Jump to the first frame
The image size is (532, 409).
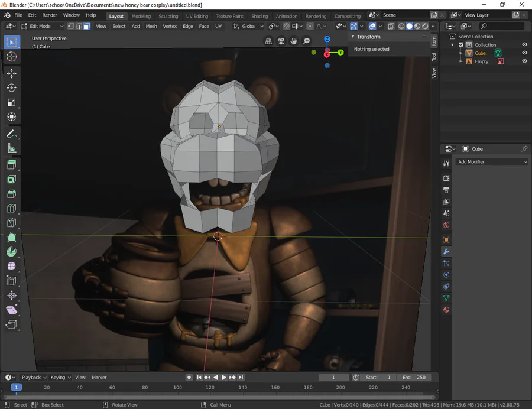(x=199, y=378)
